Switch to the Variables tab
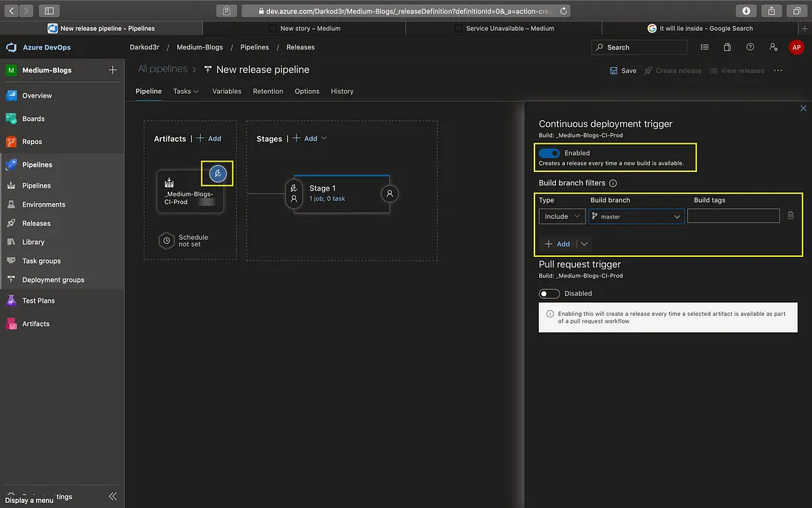 (227, 91)
